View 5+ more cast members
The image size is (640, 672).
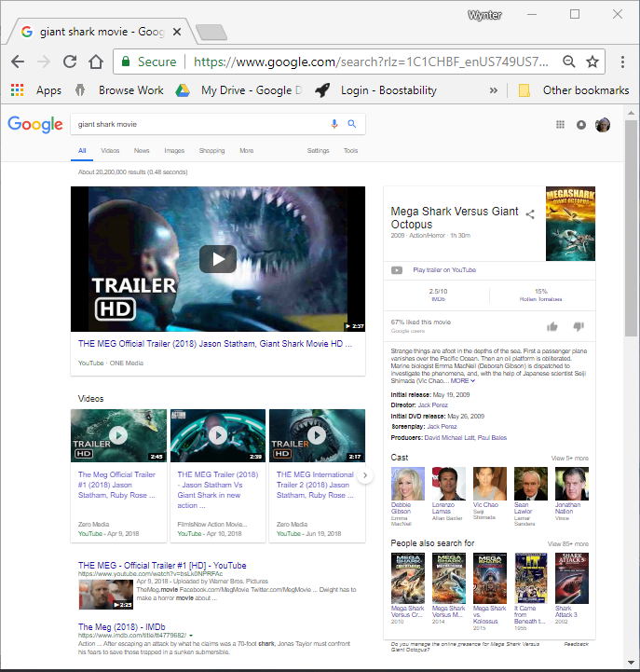[x=569, y=459]
